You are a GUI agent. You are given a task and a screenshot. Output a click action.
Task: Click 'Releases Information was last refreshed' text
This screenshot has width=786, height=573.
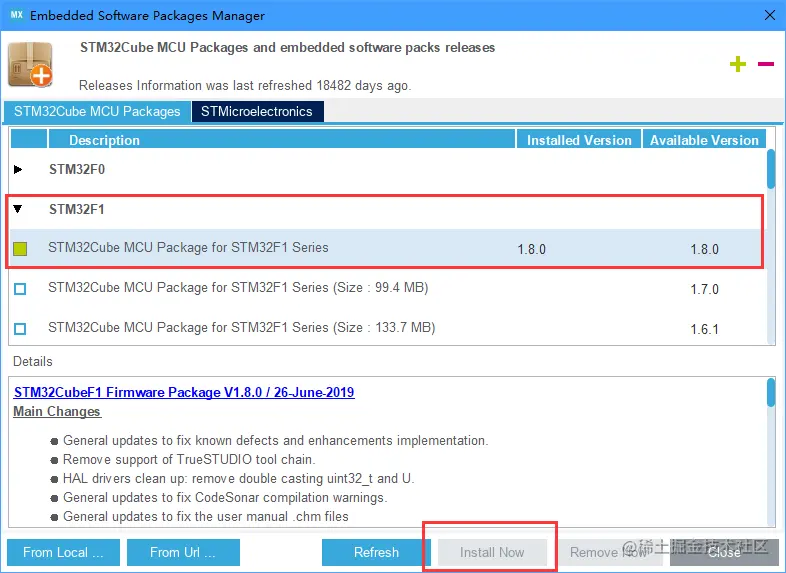245,86
